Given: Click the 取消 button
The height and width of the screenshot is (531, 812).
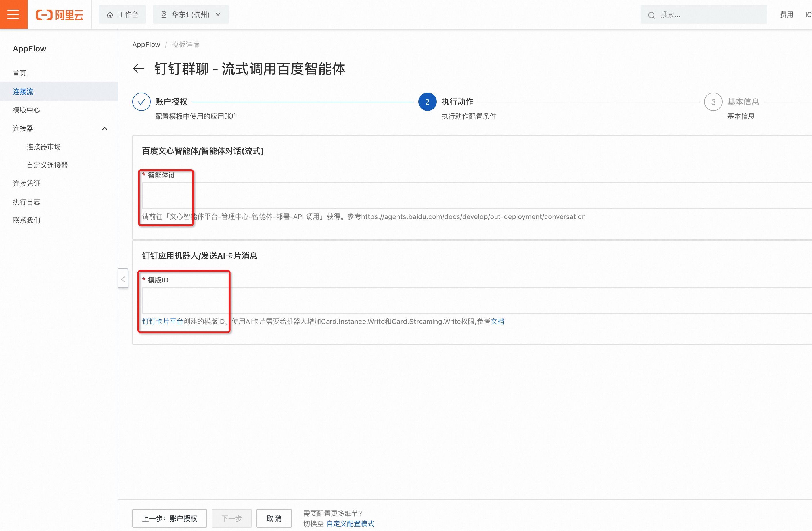Looking at the screenshot, I should 274,518.
